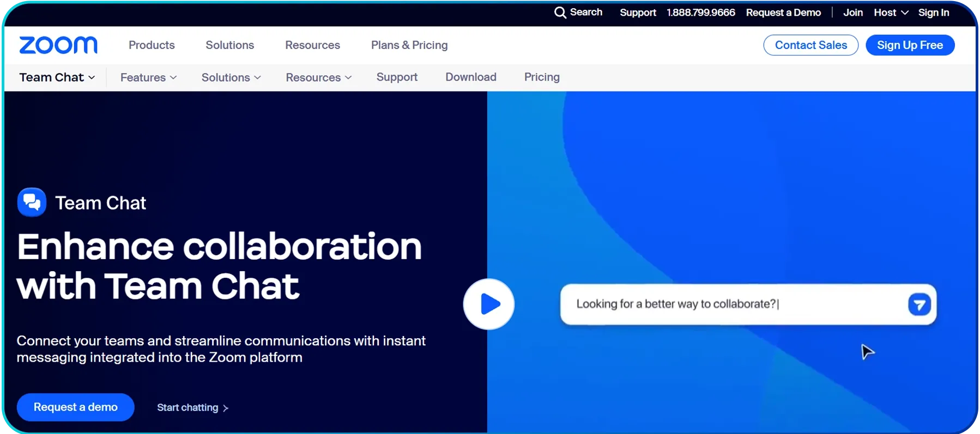Open the Team Chat product dropdown
Image resolution: width=980 pixels, height=434 pixels.
click(x=57, y=77)
